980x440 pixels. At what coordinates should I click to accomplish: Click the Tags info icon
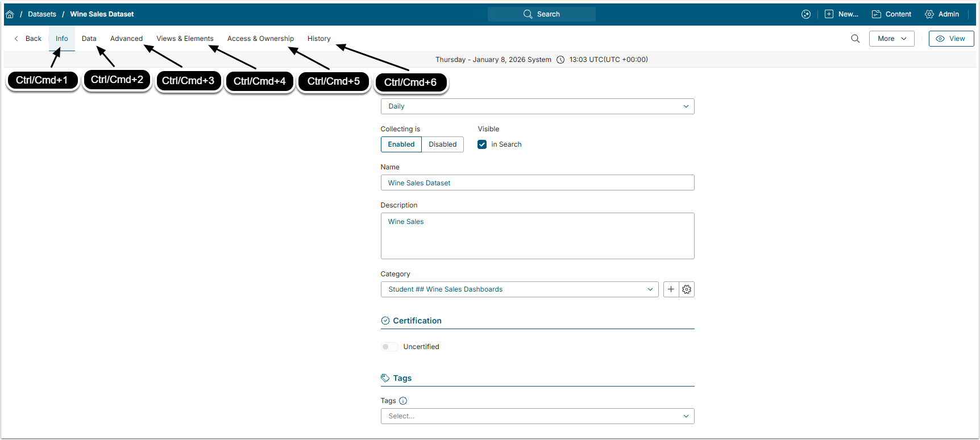pyautogui.click(x=403, y=401)
